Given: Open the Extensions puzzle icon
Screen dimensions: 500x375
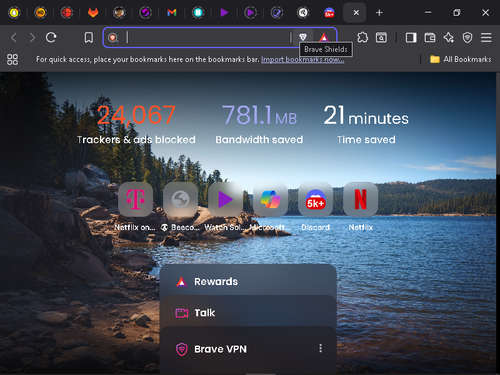Looking at the screenshot, I should pyautogui.click(x=362, y=37).
